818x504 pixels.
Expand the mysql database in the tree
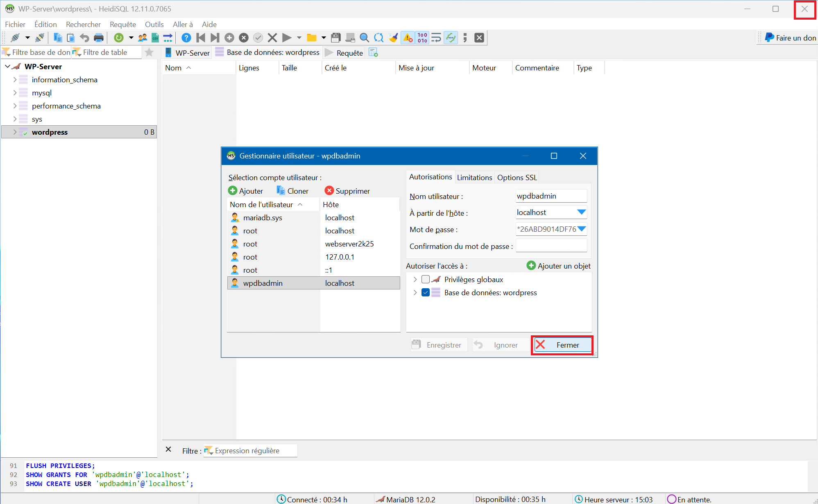click(15, 93)
